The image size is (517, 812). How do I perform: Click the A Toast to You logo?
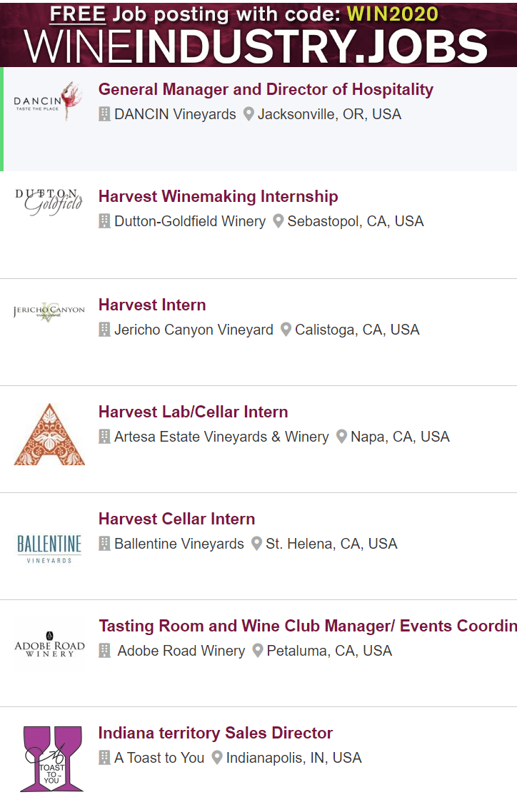click(x=50, y=758)
